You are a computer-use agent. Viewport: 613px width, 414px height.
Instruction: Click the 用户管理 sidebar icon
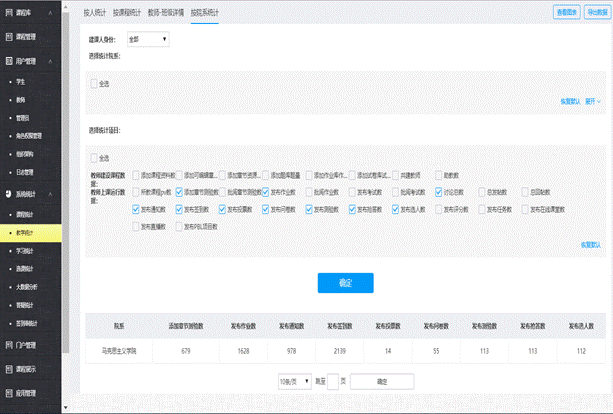pos(8,60)
